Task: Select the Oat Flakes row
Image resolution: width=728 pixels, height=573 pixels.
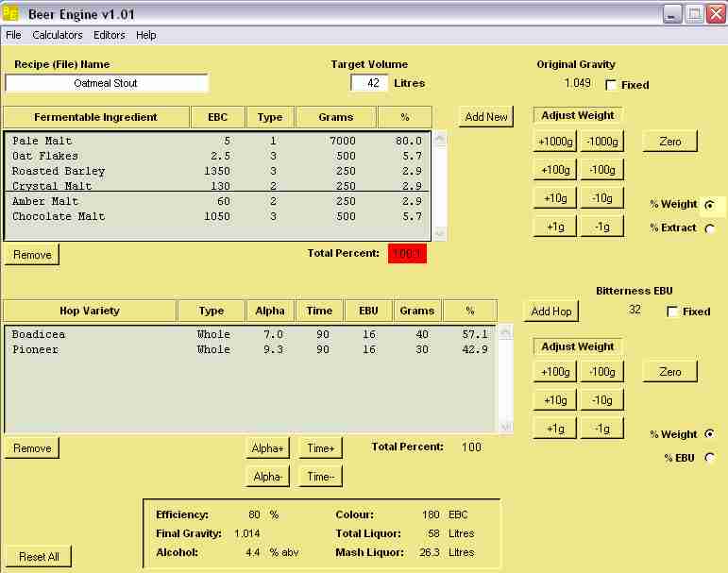Action: 217,156
